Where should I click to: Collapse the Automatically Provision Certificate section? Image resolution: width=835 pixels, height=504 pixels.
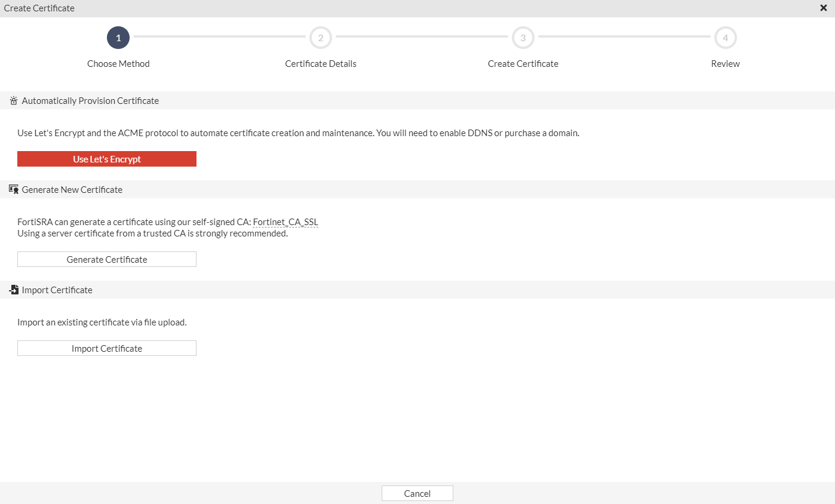coord(90,100)
